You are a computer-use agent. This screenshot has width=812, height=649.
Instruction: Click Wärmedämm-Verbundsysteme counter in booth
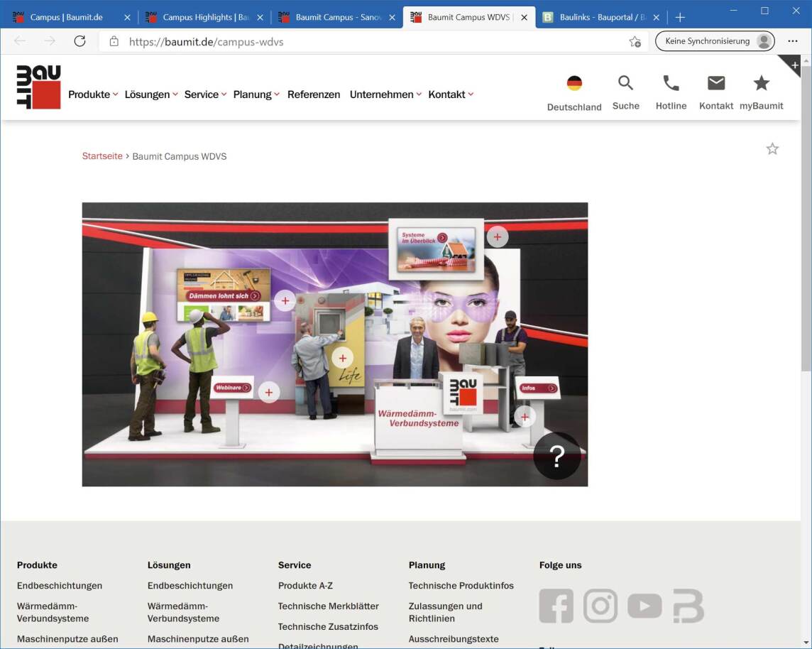coord(418,420)
